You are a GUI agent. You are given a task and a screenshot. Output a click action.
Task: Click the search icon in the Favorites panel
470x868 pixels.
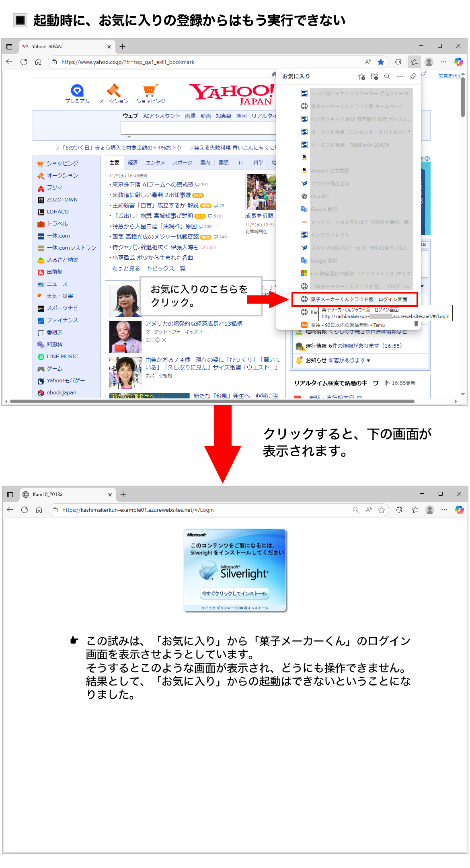pos(387,76)
